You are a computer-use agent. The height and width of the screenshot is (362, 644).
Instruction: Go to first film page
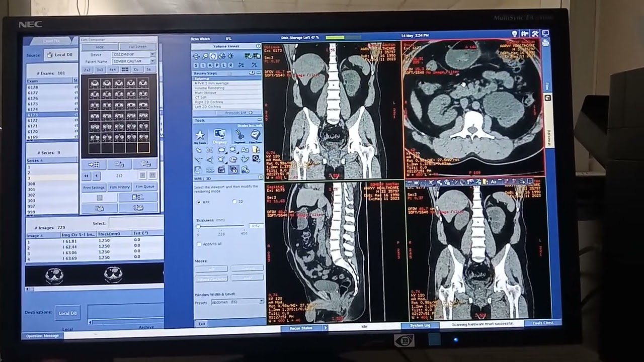pos(86,175)
